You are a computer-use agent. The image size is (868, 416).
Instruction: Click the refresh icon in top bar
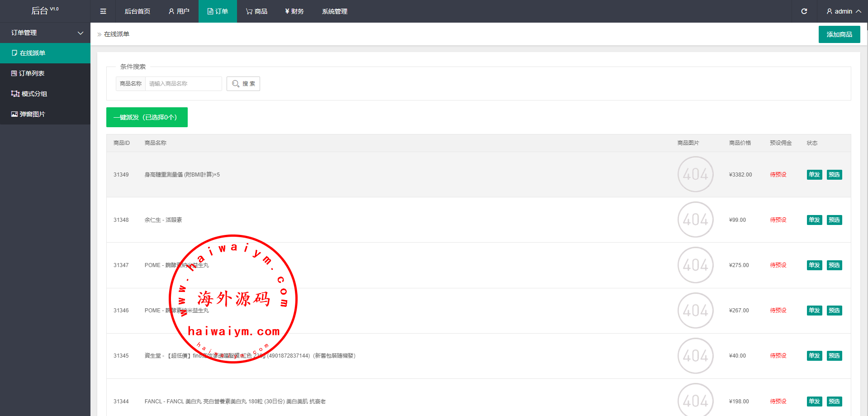point(804,11)
